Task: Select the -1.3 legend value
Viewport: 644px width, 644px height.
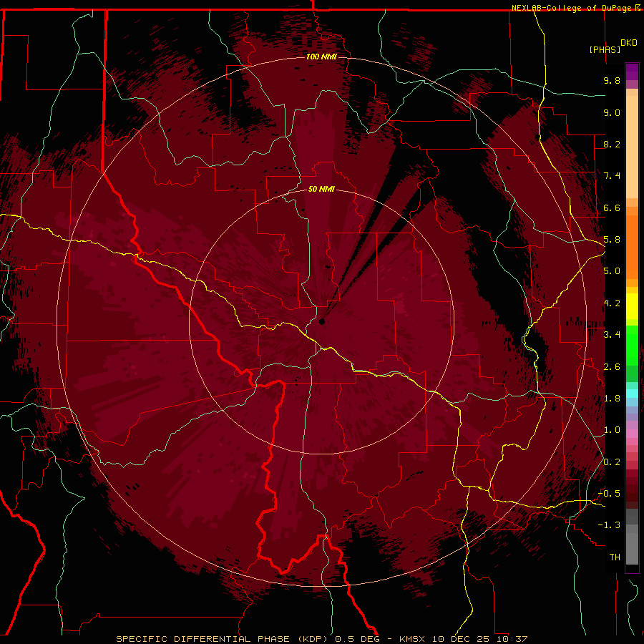Action: point(610,525)
